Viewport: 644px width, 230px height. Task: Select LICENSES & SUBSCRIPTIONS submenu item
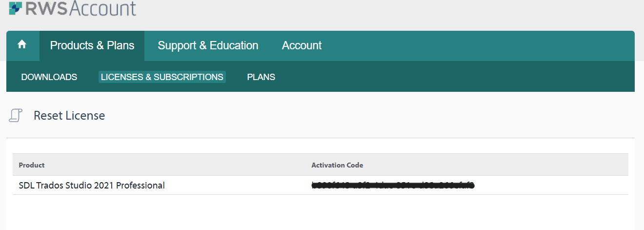pyautogui.click(x=162, y=77)
